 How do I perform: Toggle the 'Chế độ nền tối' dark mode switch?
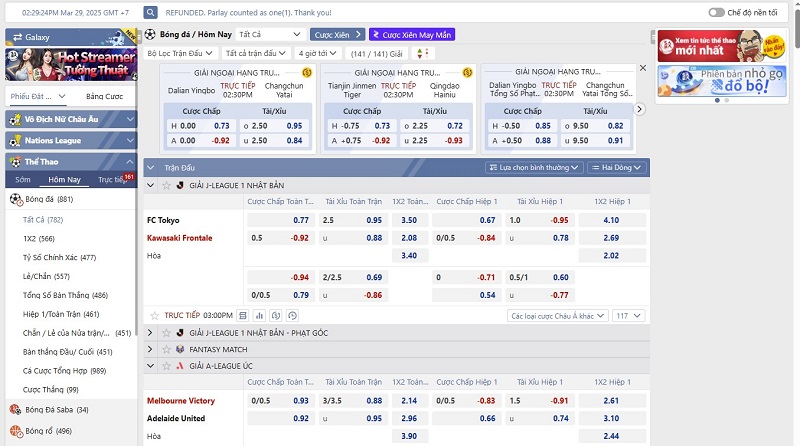tap(716, 13)
